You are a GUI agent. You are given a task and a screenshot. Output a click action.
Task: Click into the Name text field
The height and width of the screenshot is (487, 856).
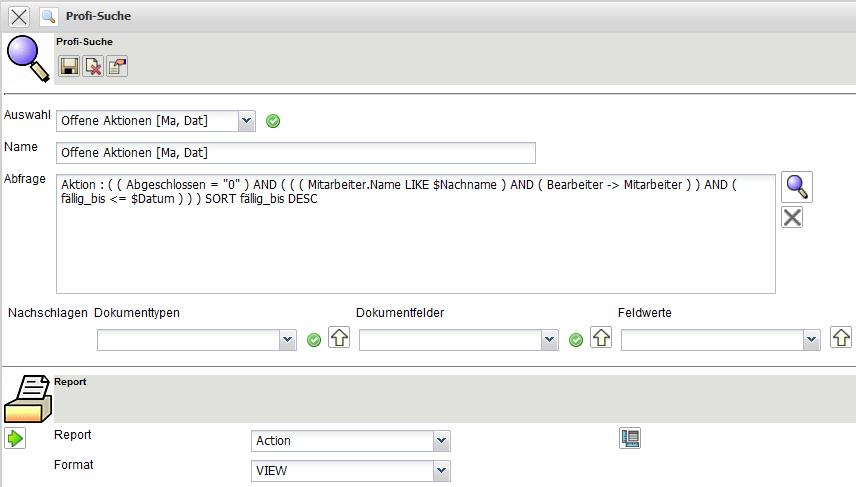(x=295, y=153)
